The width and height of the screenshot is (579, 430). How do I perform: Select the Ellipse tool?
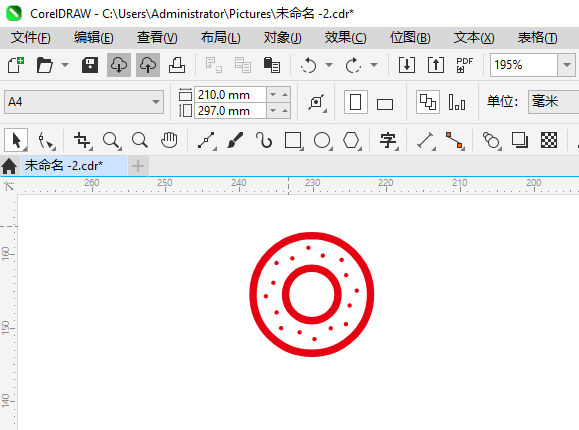click(x=323, y=140)
